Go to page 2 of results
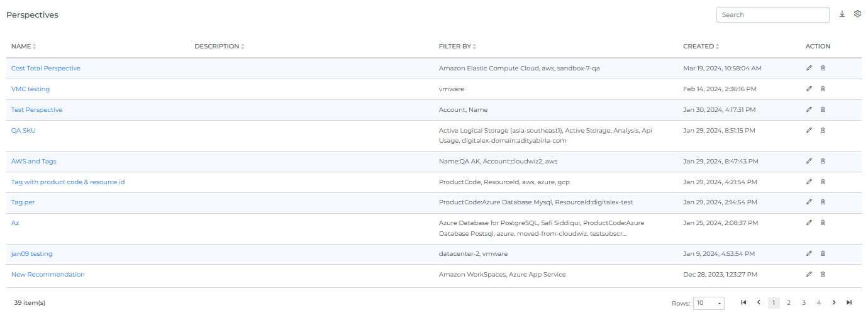868x320 pixels. pyautogui.click(x=789, y=303)
